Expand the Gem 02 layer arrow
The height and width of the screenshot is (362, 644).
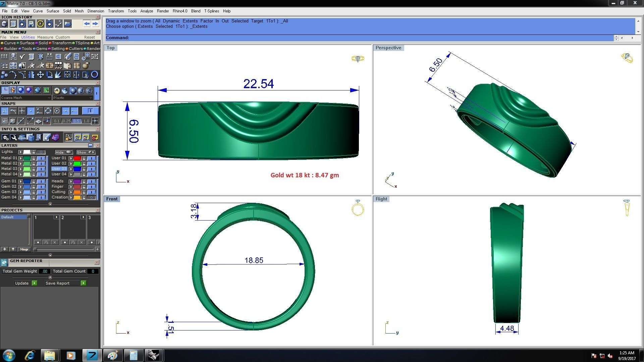coord(21,187)
